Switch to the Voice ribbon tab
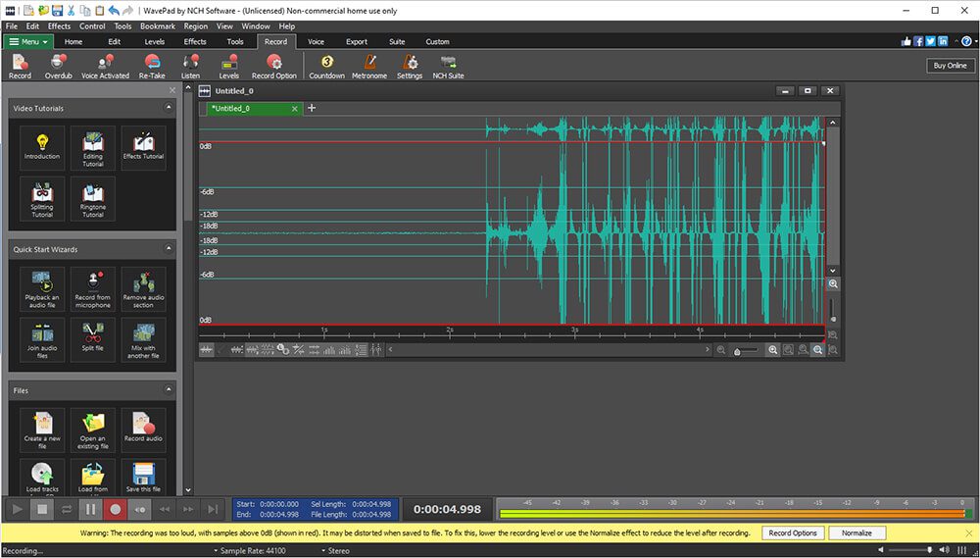This screenshot has height=558, width=980. click(316, 42)
